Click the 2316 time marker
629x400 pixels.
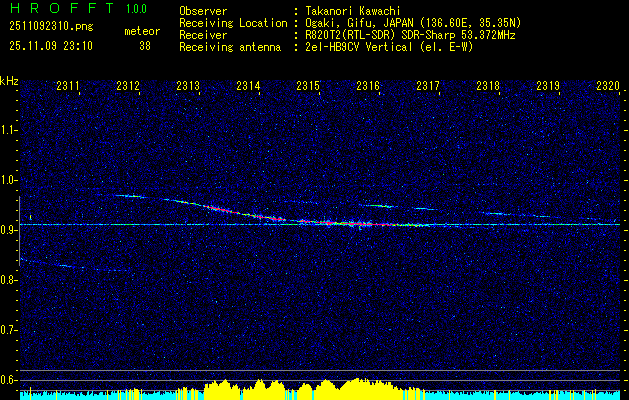coord(368,85)
